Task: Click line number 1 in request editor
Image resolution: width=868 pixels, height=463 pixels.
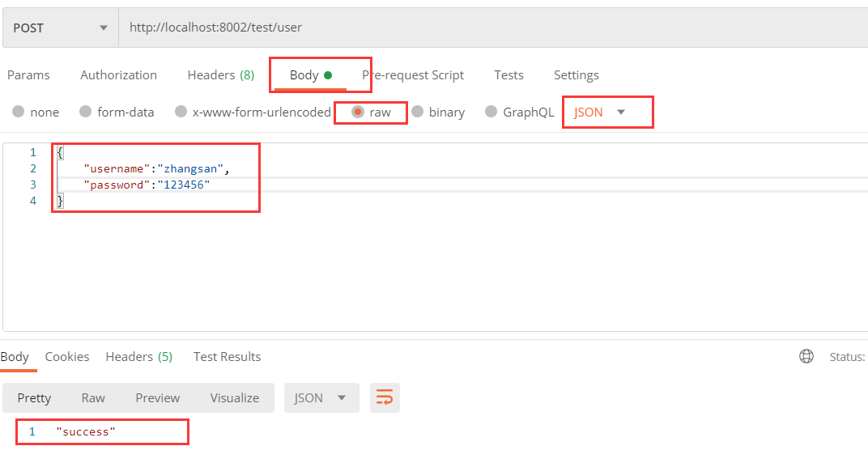Action: pyautogui.click(x=33, y=152)
